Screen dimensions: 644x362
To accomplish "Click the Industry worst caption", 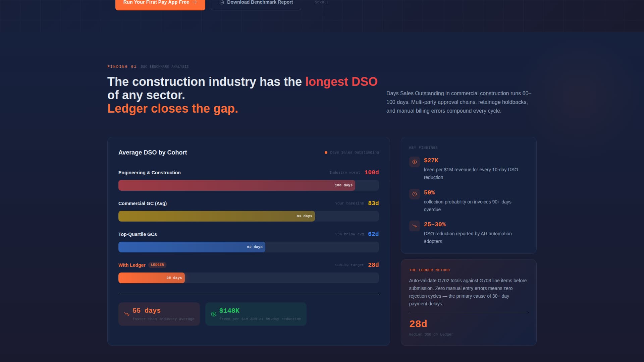I will pyautogui.click(x=345, y=173).
